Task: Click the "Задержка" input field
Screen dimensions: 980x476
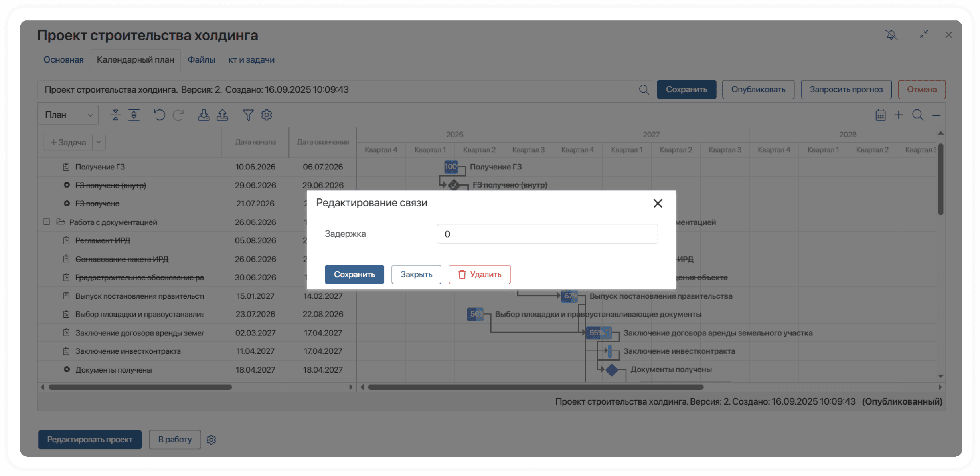Action: coord(547,234)
